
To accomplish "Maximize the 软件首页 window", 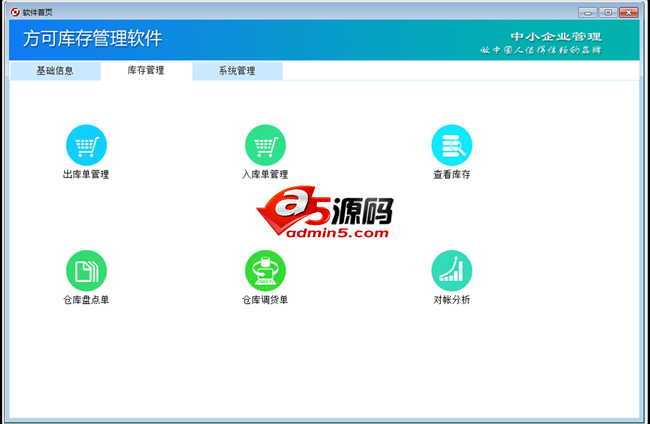I will (x=608, y=12).
